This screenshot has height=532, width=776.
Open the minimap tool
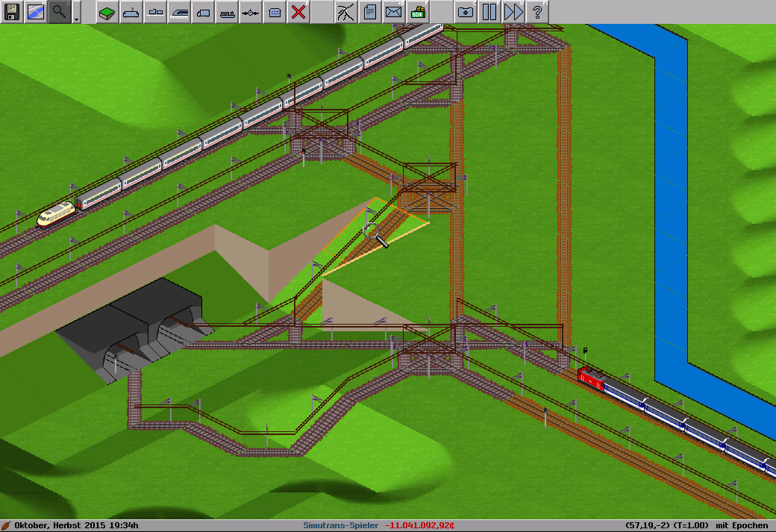[35, 12]
